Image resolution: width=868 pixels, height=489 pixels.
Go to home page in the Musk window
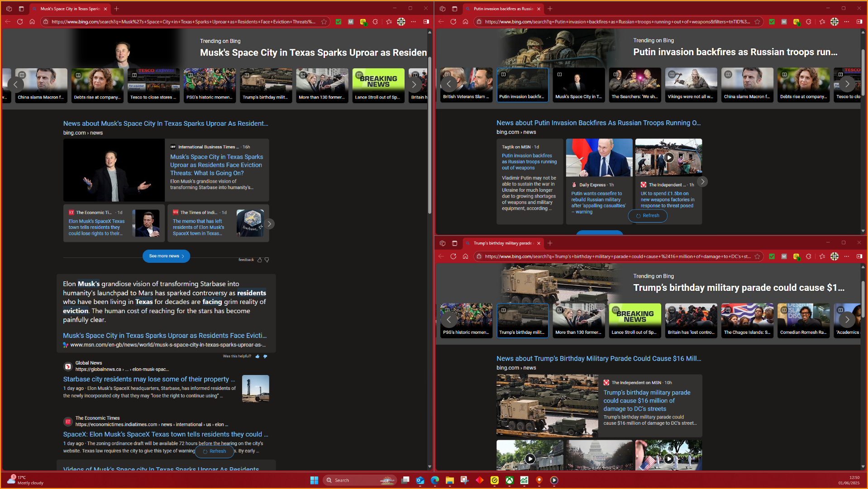click(x=32, y=22)
